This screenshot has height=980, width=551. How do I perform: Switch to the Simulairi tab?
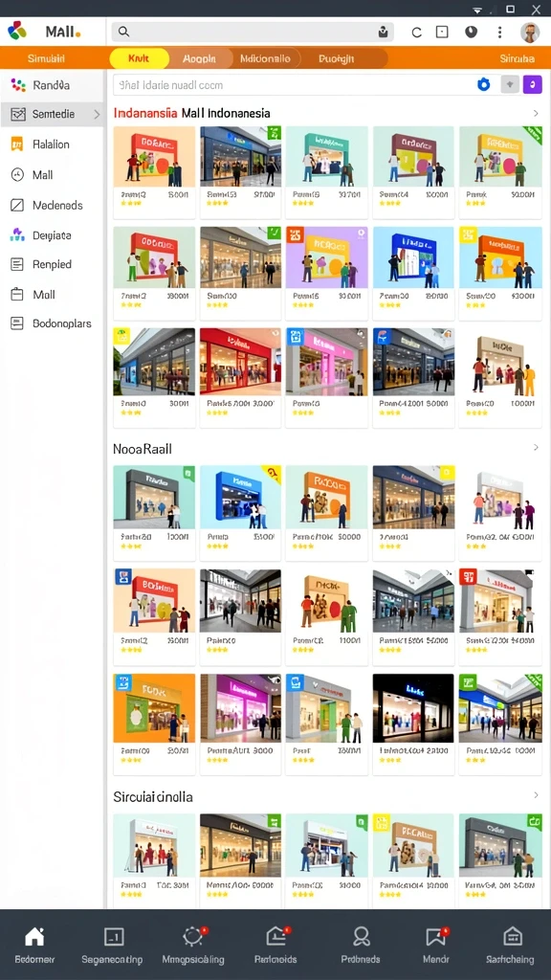tap(46, 58)
